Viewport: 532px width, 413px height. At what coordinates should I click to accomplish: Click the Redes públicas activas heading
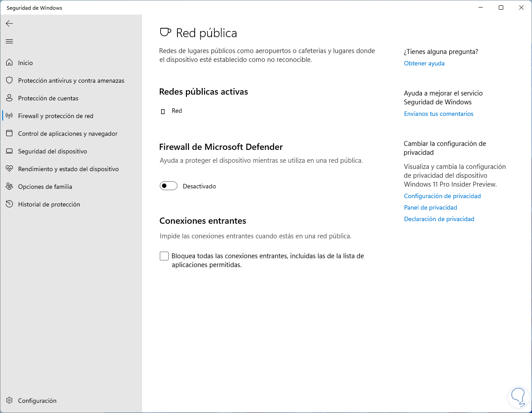[x=203, y=92]
